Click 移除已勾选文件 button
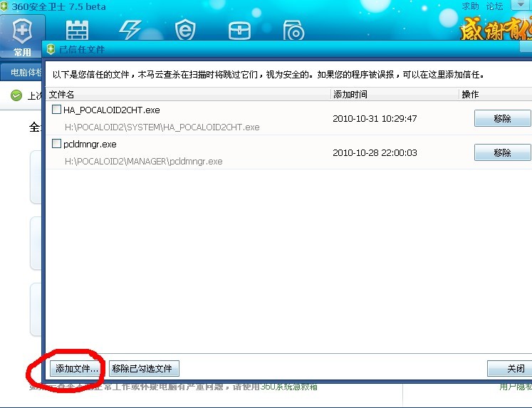 (144, 369)
